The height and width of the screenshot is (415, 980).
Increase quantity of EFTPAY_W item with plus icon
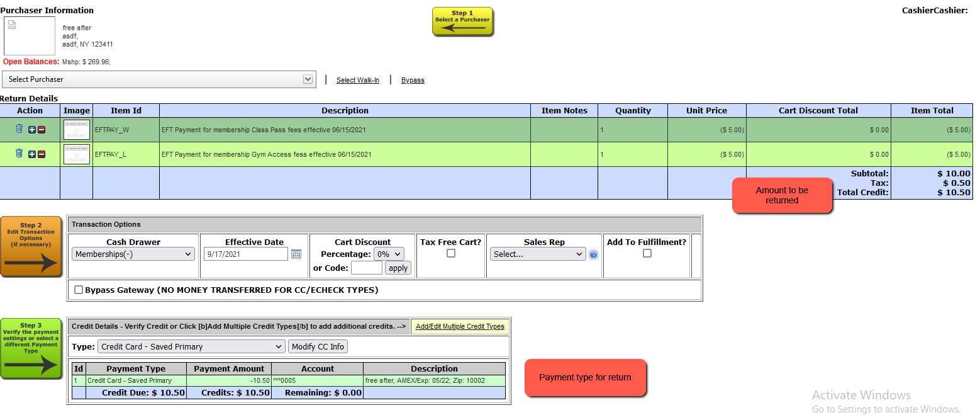point(32,130)
